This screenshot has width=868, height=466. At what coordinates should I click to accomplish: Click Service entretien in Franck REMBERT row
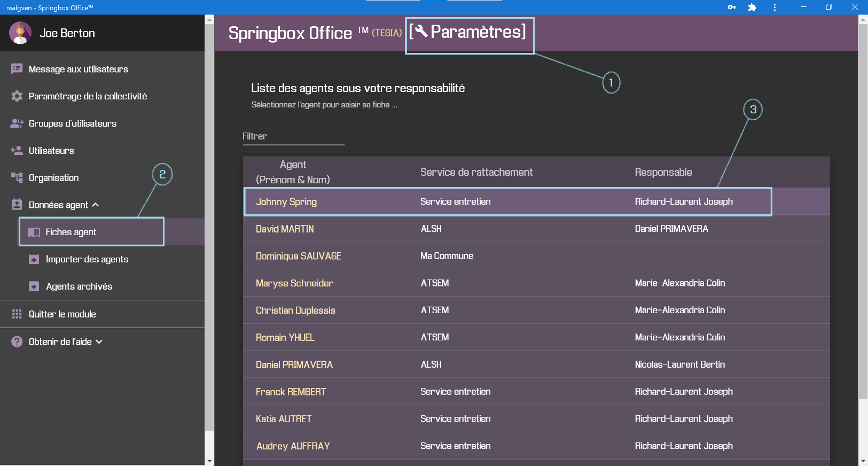(x=456, y=392)
